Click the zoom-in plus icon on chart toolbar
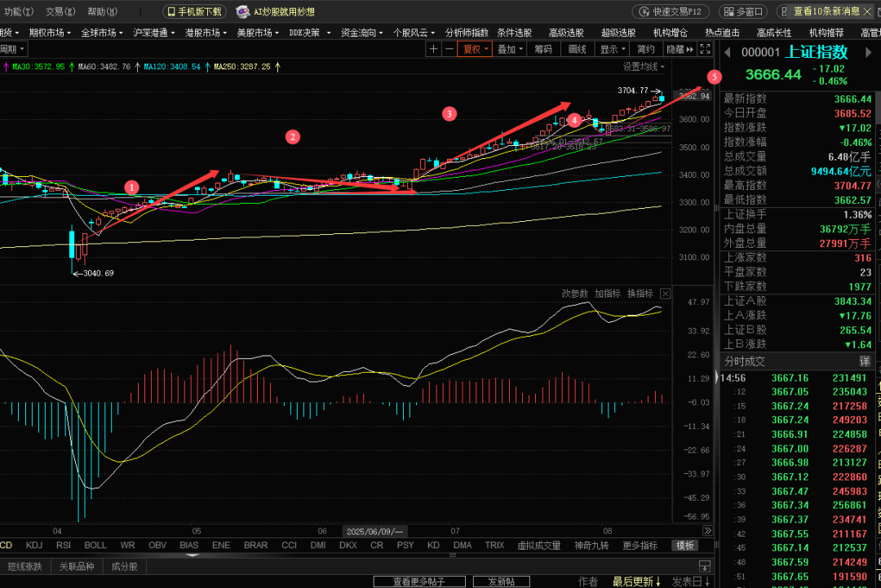The width and height of the screenshot is (881, 588). 434,49
